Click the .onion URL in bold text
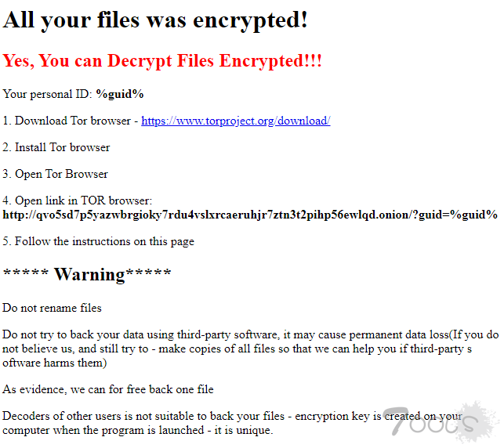The image size is (504, 448). 250,215
